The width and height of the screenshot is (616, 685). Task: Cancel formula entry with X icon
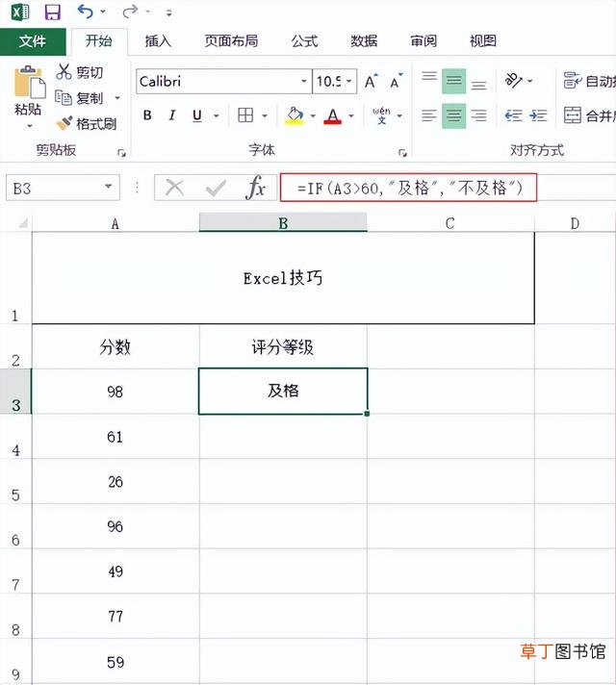click(x=174, y=188)
